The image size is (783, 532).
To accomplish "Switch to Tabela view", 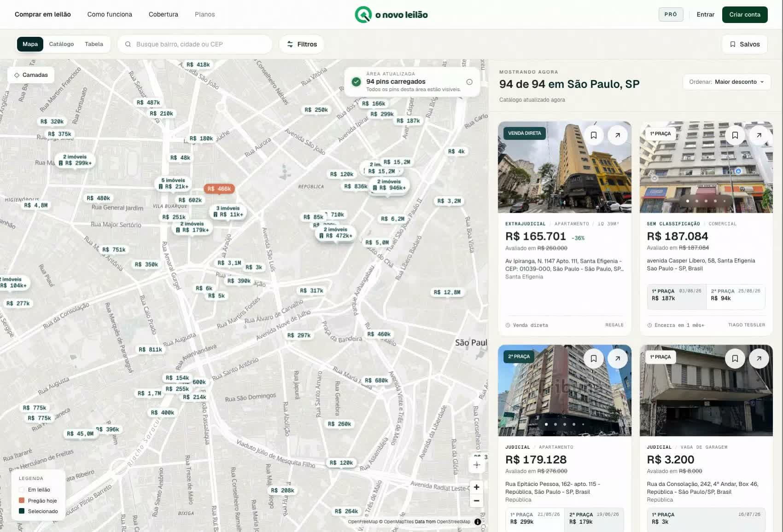I will point(94,44).
